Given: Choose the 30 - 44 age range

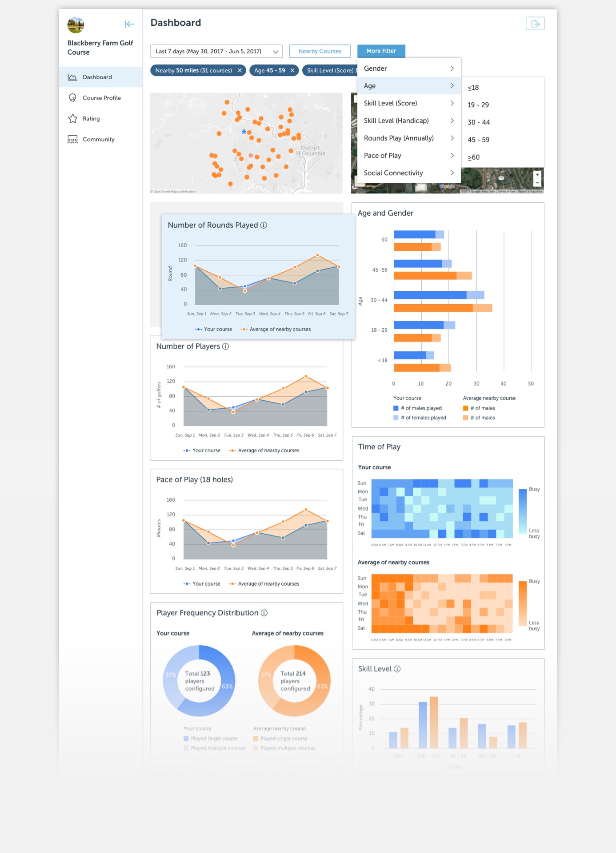Looking at the screenshot, I should tap(479, 122).
